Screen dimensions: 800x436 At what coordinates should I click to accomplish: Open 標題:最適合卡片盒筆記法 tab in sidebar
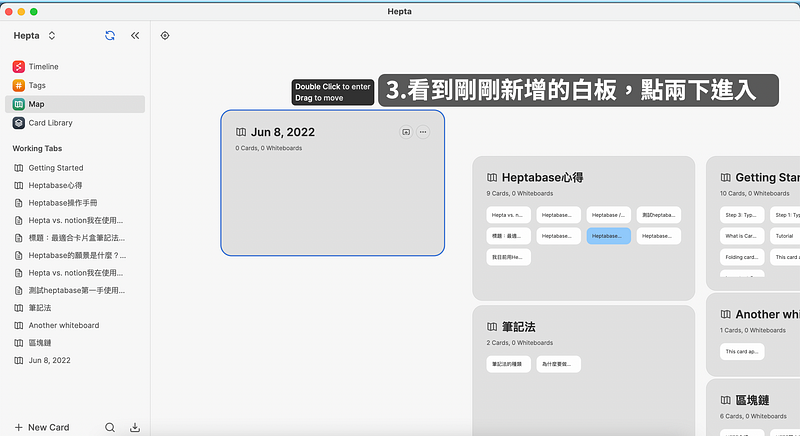(x=75, y=238)
